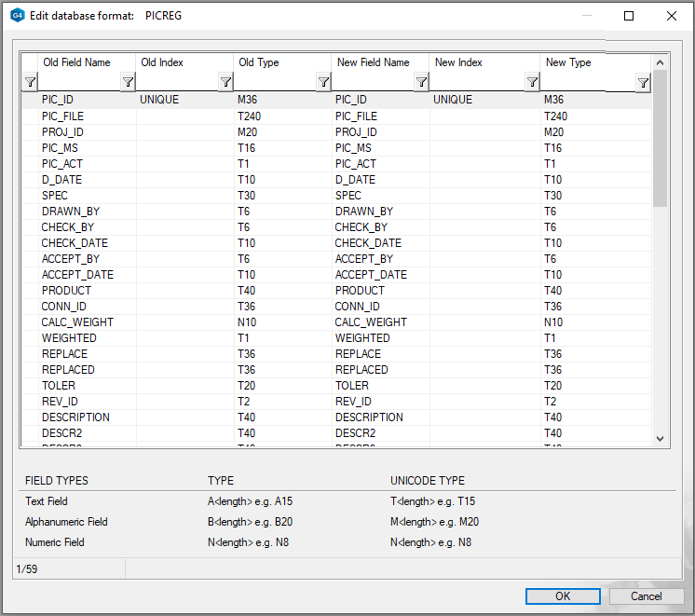Click the leftmost row-selector filter icon
The width and height of the screenshot is (695, 616).
30,83
